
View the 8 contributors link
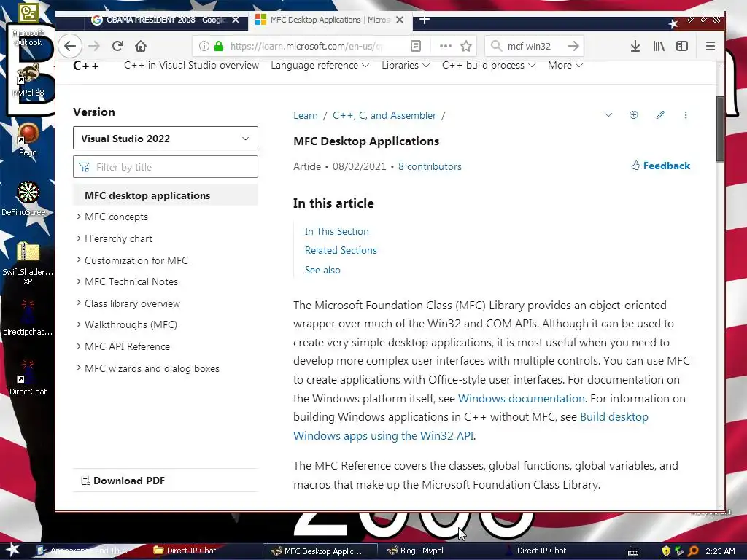pos(430,166)
